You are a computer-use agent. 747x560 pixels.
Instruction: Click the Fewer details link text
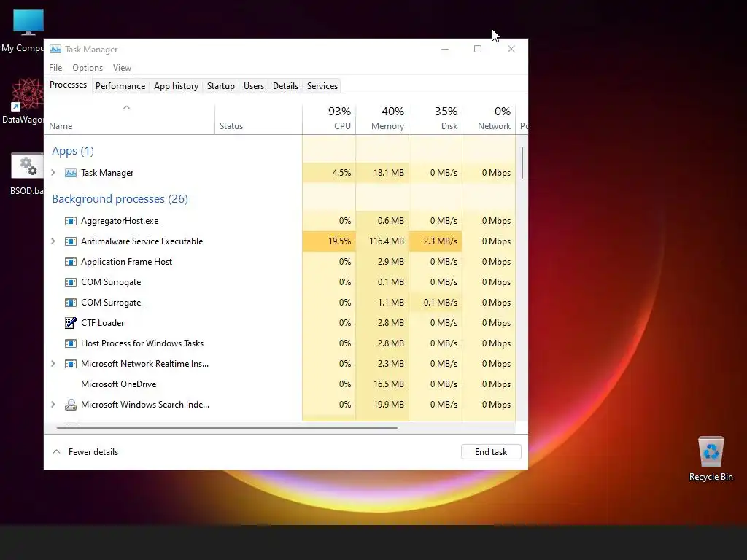[x=93, y=452]
